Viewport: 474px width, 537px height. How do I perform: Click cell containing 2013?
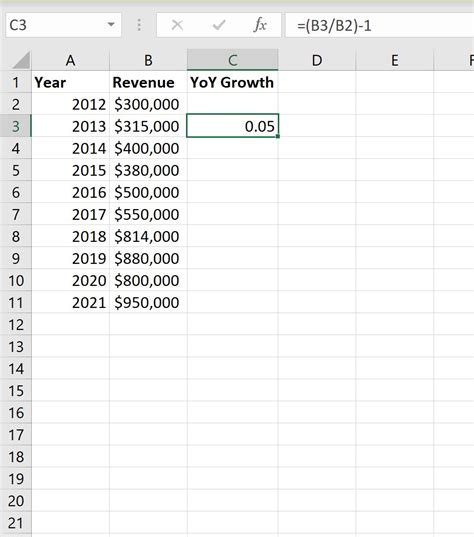pos(71,126)
